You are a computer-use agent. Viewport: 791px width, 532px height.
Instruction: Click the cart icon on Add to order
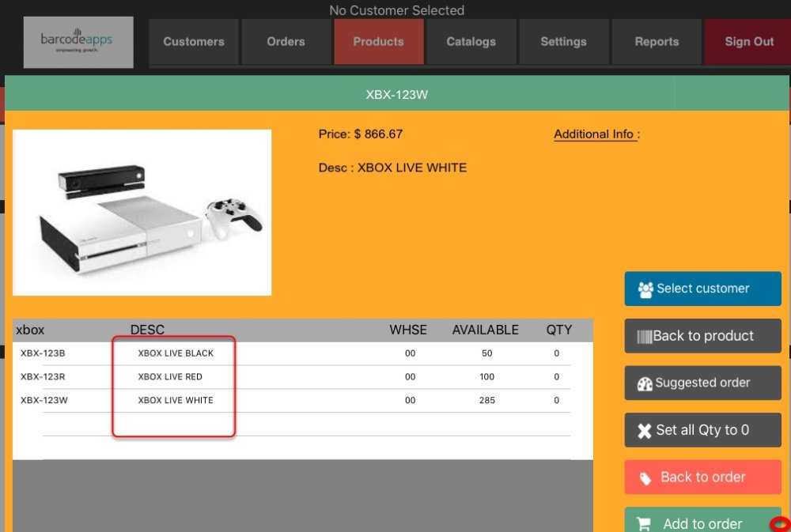(x=643, y=524)
